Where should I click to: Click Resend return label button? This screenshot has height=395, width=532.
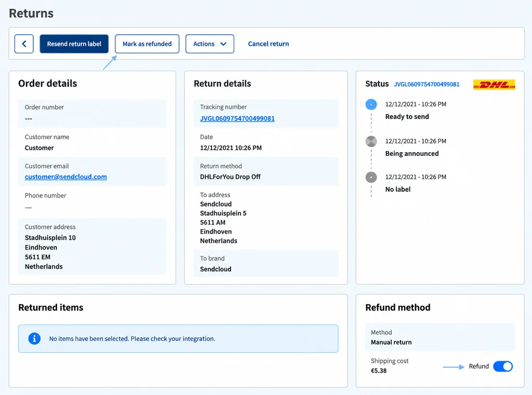(74, 44)
